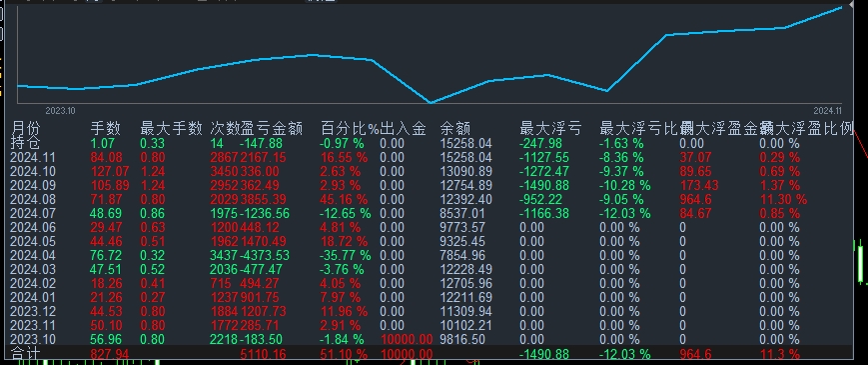Click max floating loss -1272.47
Screen dimensions: 868x365
pyautogui.click(x=544, y=172)
